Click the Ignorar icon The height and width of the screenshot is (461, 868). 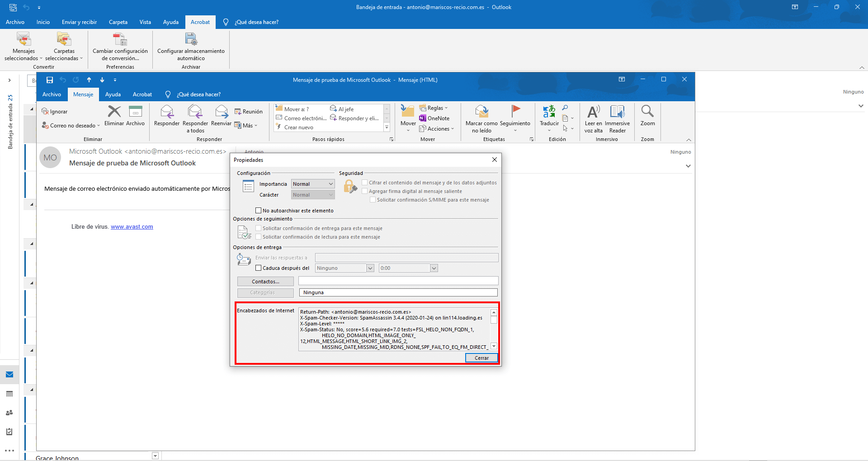coord(45,112)
